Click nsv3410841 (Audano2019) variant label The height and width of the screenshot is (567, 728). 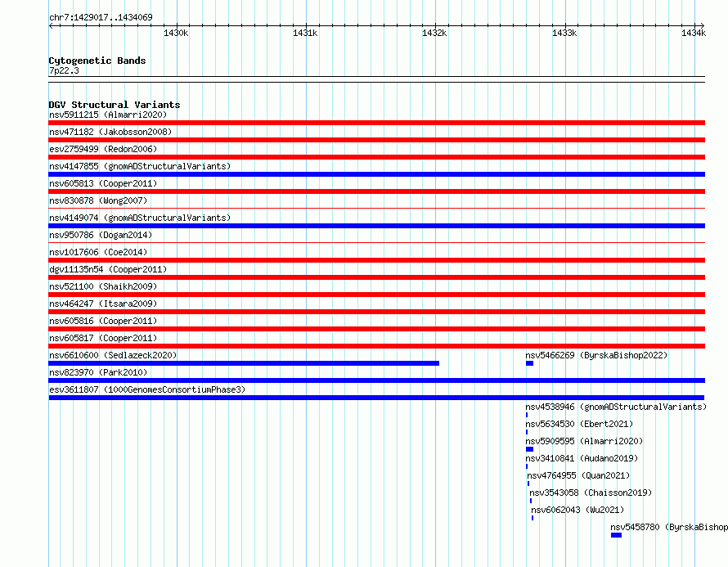coord(582,458)
